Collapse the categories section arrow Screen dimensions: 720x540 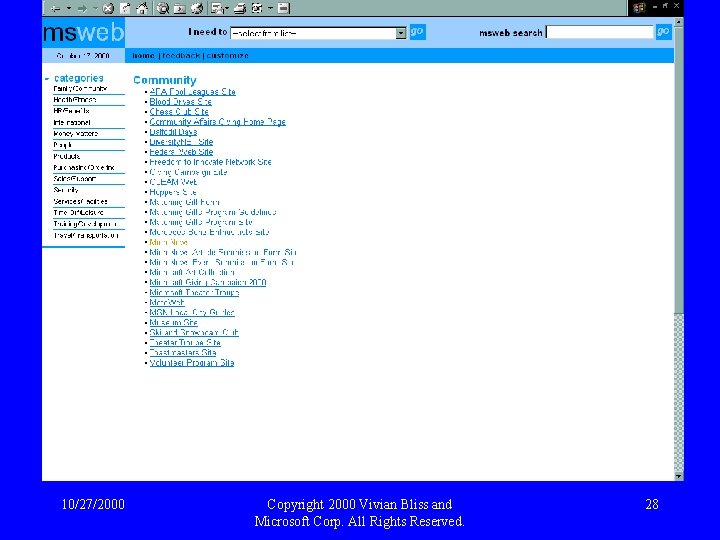47,79
